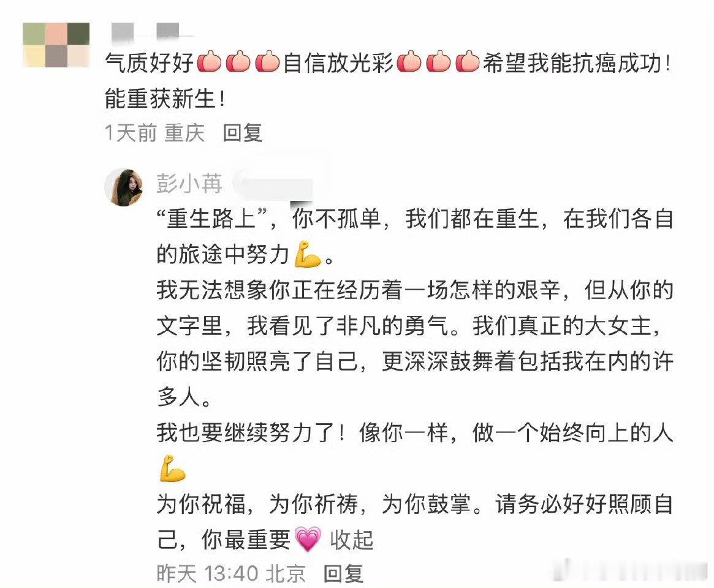
Task: Click the blurred watermark at bottom right
Action: click(x=631, y=570)
